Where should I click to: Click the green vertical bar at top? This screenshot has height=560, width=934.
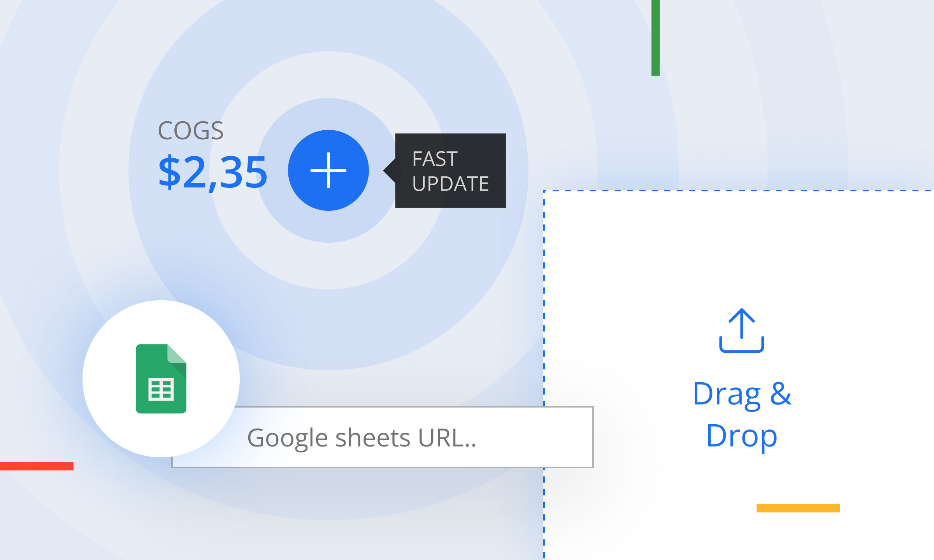point(655,37)
